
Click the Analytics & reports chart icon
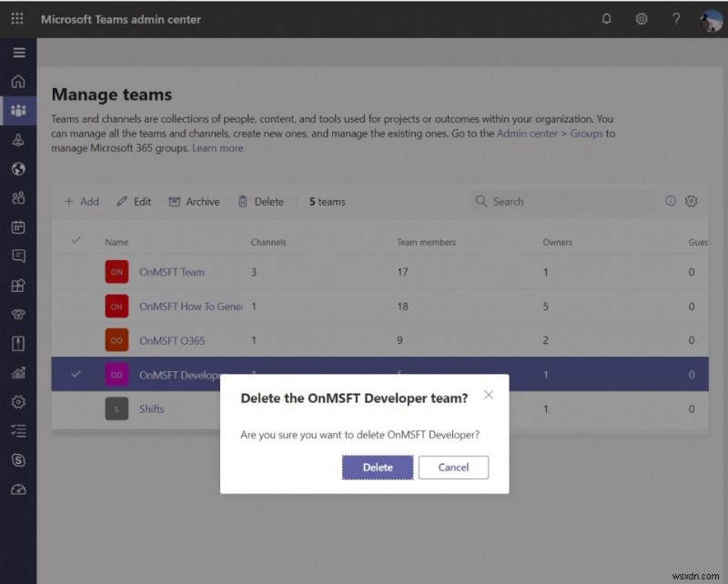pyautogui.click(x=19, y=372)
